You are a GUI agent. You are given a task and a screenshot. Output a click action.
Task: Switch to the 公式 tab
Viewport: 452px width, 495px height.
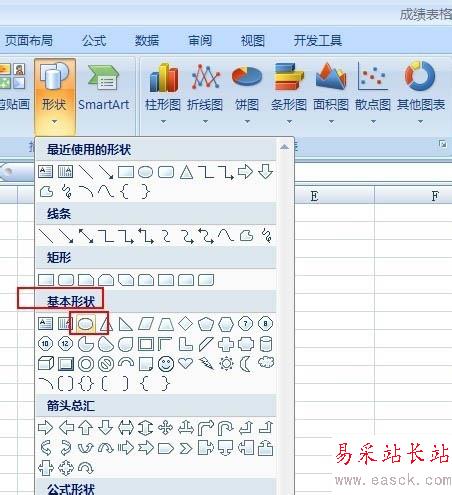pyautogui.click(x=94, y=41)
